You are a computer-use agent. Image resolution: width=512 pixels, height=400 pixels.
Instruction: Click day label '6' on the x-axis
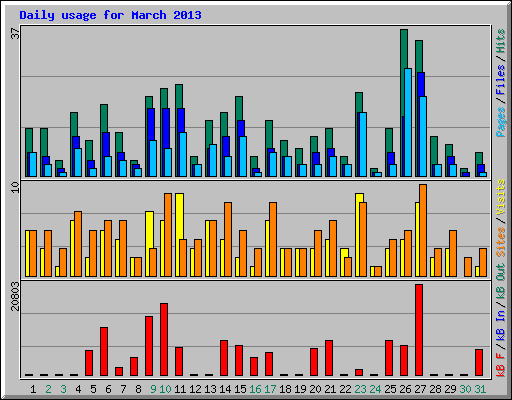click(x=108, y=389)
